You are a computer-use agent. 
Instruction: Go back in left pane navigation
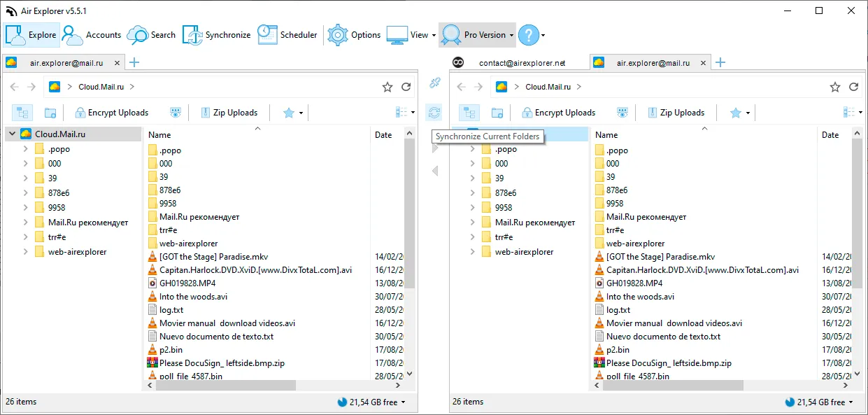coord(14,87)
